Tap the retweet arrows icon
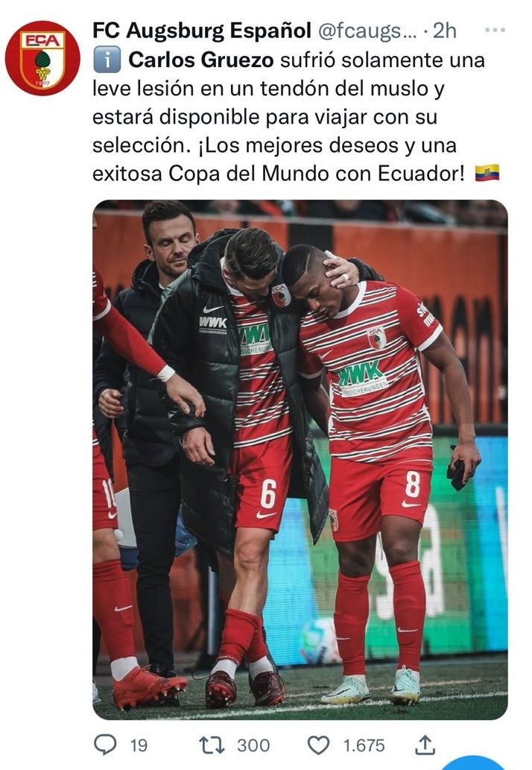The height and width of the screenshot is (770, 532). [212, 745]
